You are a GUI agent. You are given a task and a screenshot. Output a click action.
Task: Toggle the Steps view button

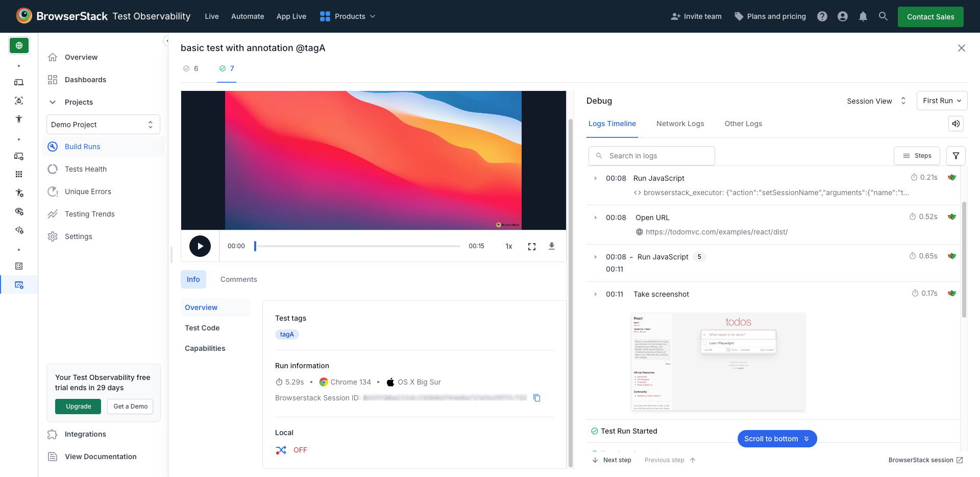(917, 156)
